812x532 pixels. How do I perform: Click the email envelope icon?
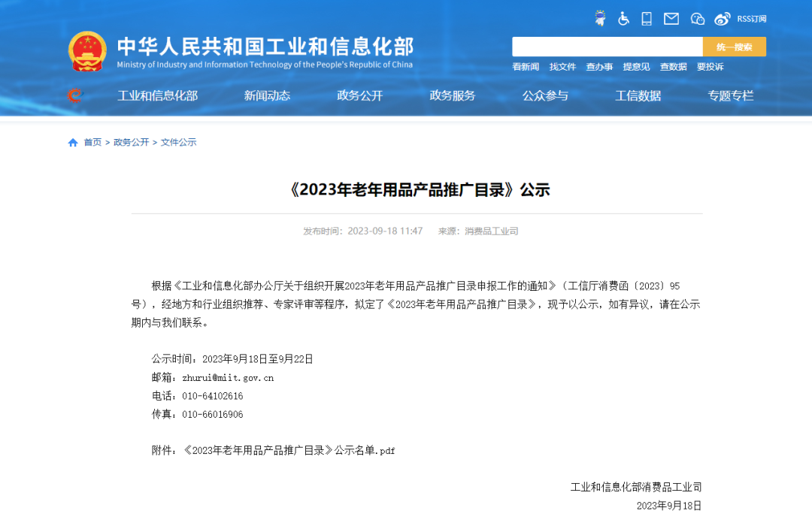671,18
